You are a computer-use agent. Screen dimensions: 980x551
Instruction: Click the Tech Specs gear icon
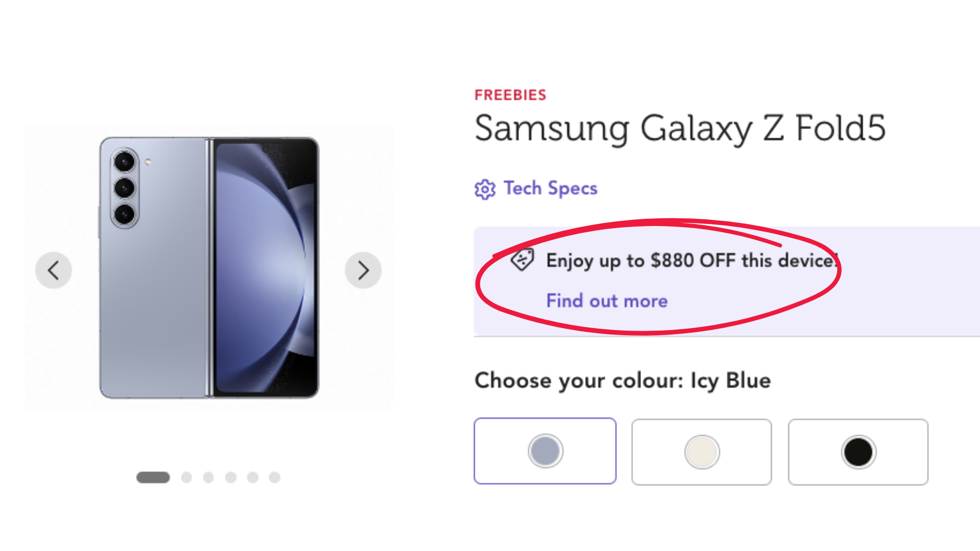pos(485,189)
